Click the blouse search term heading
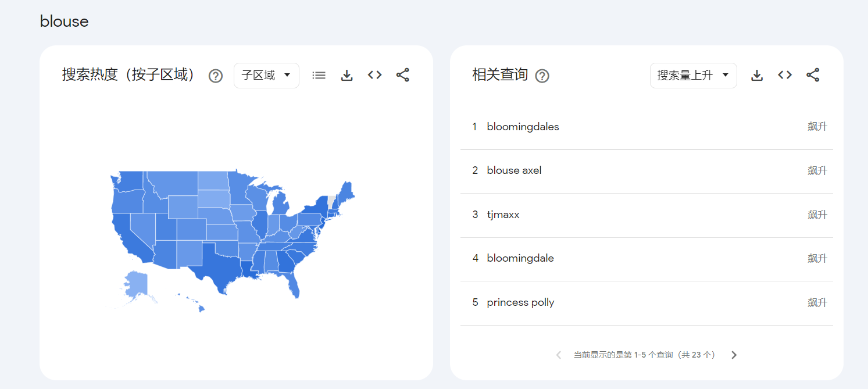The width and height of the screenshot is (868, 389). point(64,22)
